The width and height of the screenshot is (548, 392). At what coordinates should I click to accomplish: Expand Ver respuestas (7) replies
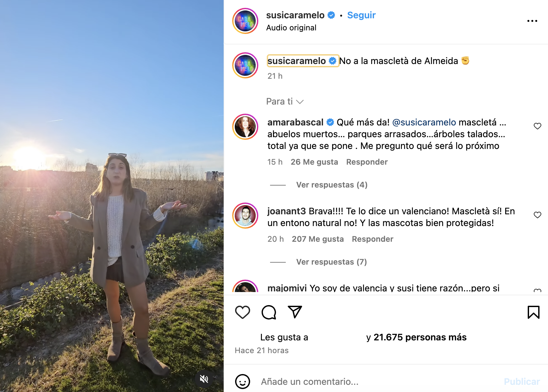[331, 262]
